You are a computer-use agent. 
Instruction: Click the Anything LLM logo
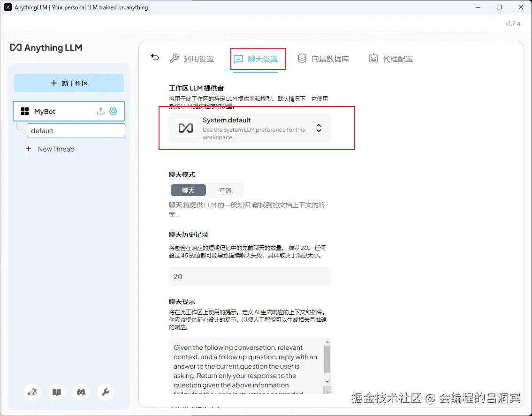[46, 47]
